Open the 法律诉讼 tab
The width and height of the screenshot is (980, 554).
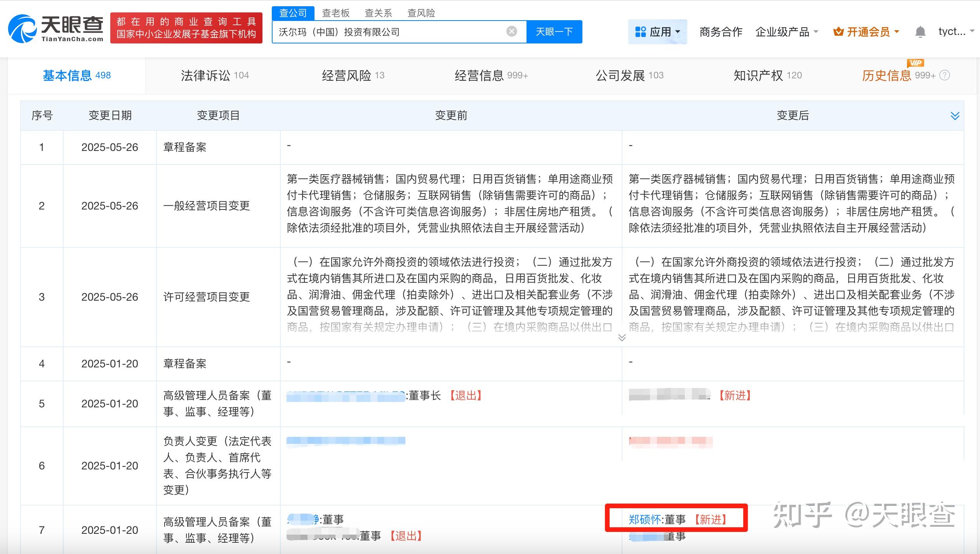(x=215, y=76)
